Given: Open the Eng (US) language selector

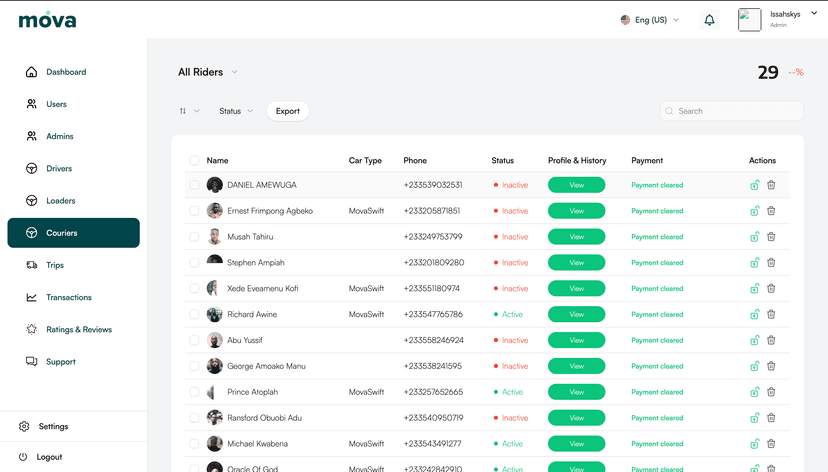Looking at the screenshot, I should (650, 20).
